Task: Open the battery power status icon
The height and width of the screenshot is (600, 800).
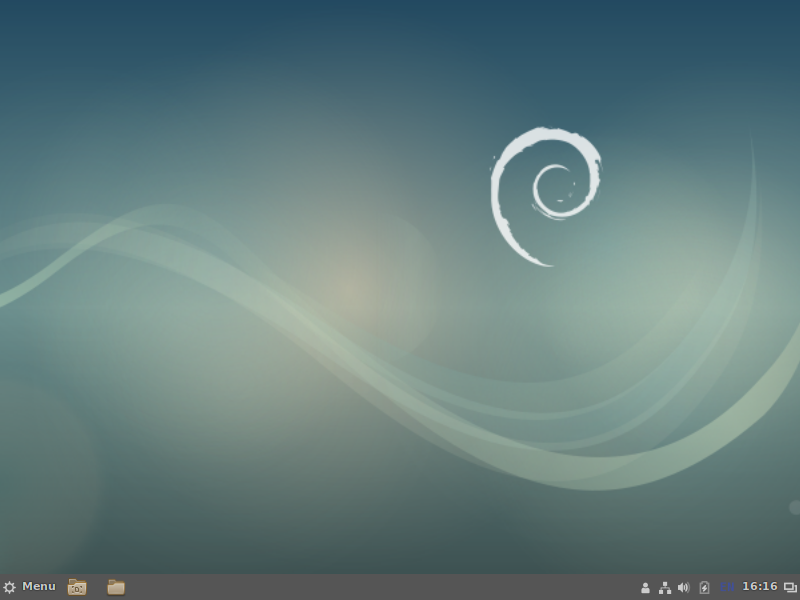Action: pos(704,587)
